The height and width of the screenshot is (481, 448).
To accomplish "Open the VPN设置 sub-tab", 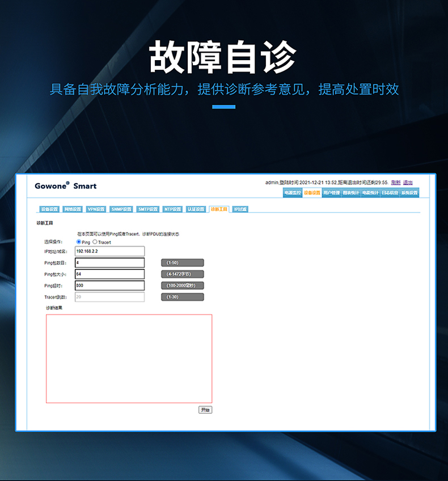I will tap(96, 209).
